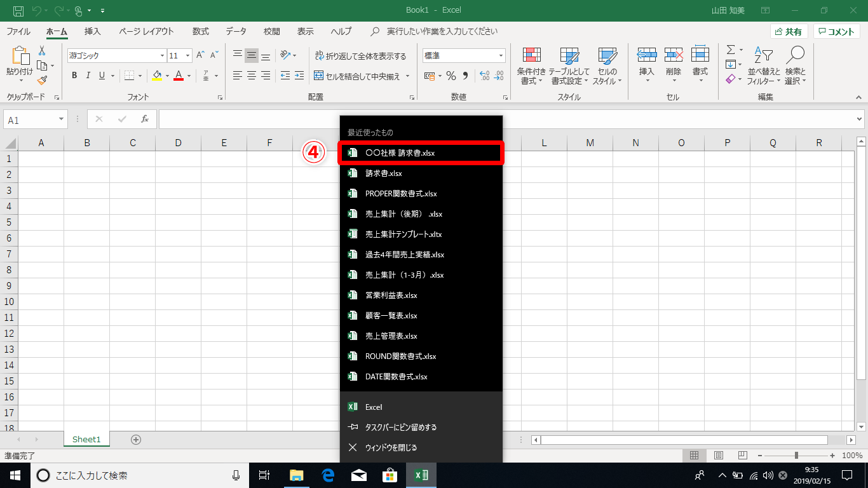868x488 pixels.
Task: Toggle left horizontal text alignment
Action: click(x=238, y=76)
